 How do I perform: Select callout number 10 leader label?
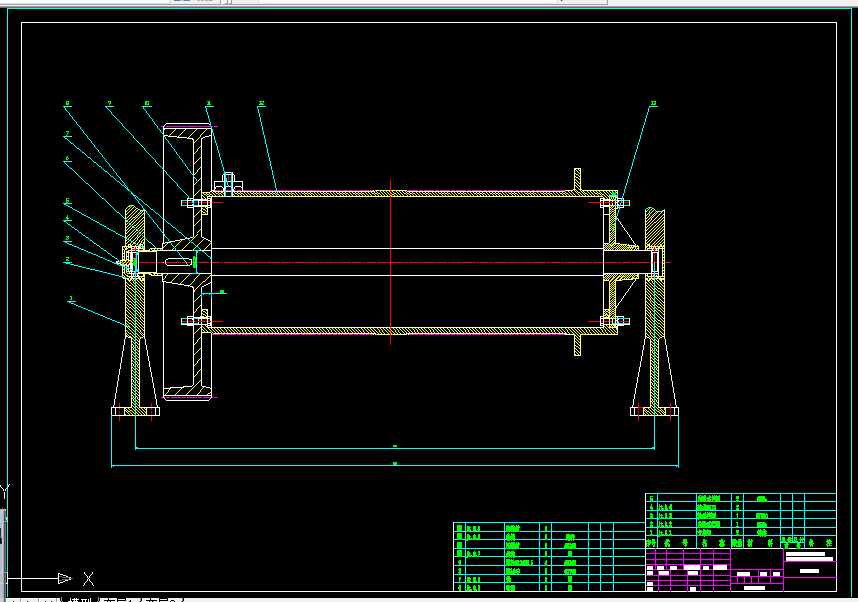147,103
